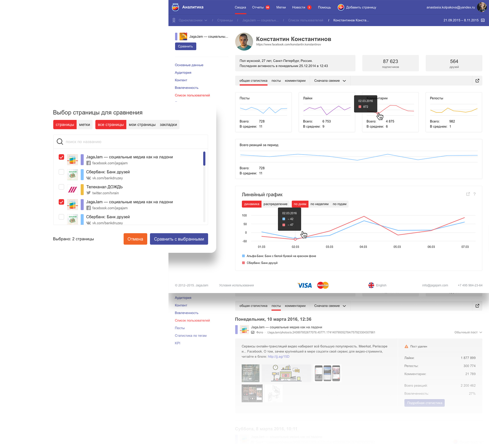The image size is (489, 448).
Task: Click the MasterCard payment logo
Action: [x=323, y=285]
